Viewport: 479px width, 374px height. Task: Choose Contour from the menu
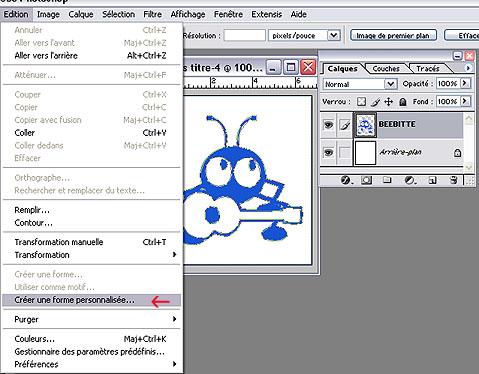coord(91,223)
